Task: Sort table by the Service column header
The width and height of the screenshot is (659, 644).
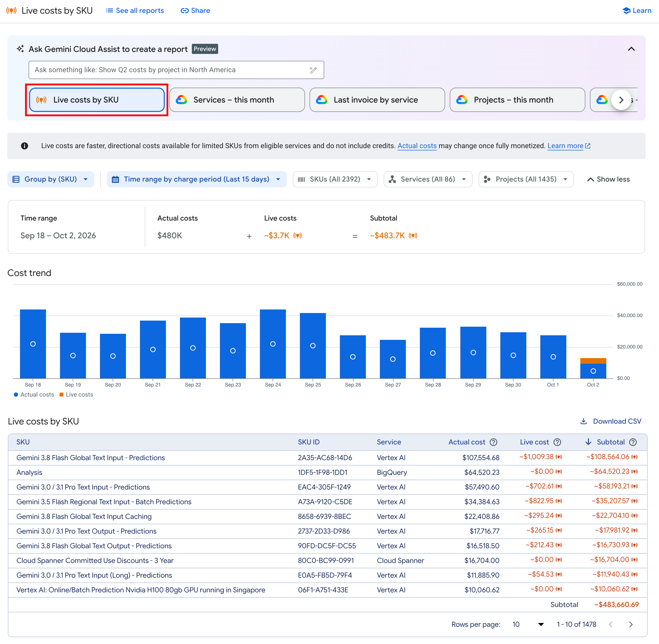Action: tap(389, 442)
